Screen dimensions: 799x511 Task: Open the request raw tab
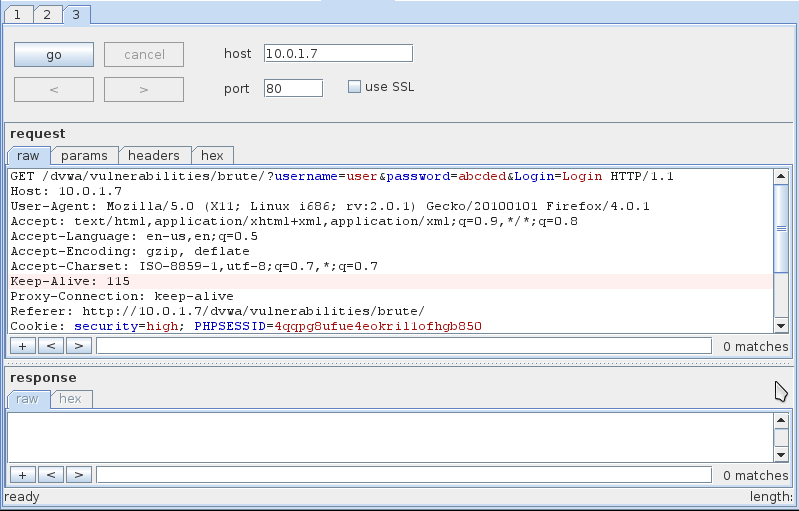29,155
